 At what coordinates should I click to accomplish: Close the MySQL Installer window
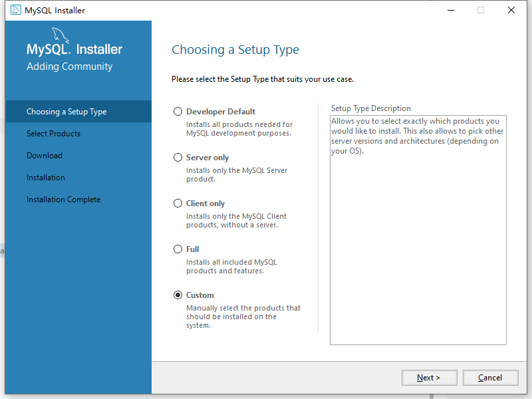coord(511,10)
